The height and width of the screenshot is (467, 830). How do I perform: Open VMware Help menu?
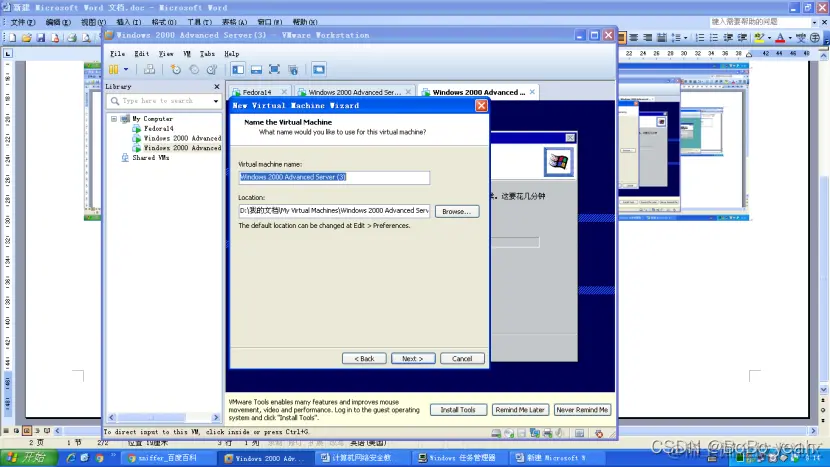tap(231, 53)
